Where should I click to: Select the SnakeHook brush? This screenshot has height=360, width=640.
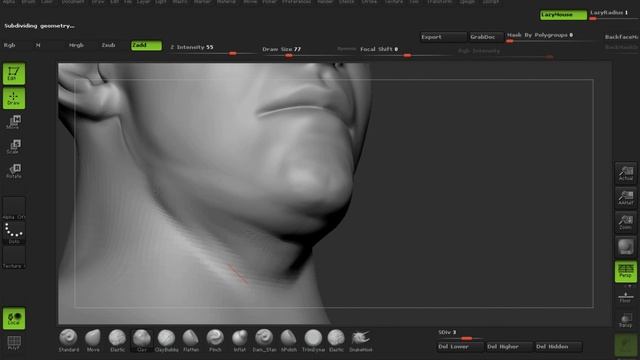pyautogui.click(x=361, y=340)
